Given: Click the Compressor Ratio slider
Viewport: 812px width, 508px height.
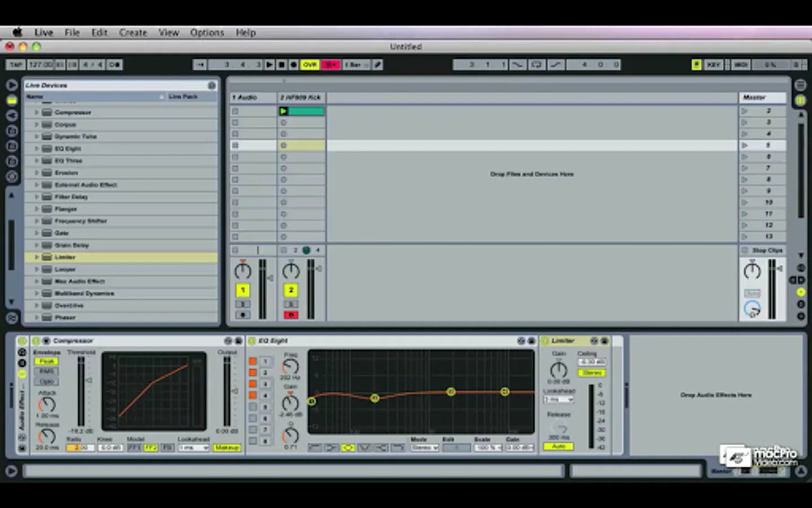Looking at the screenshot, I should pos(80,448).
